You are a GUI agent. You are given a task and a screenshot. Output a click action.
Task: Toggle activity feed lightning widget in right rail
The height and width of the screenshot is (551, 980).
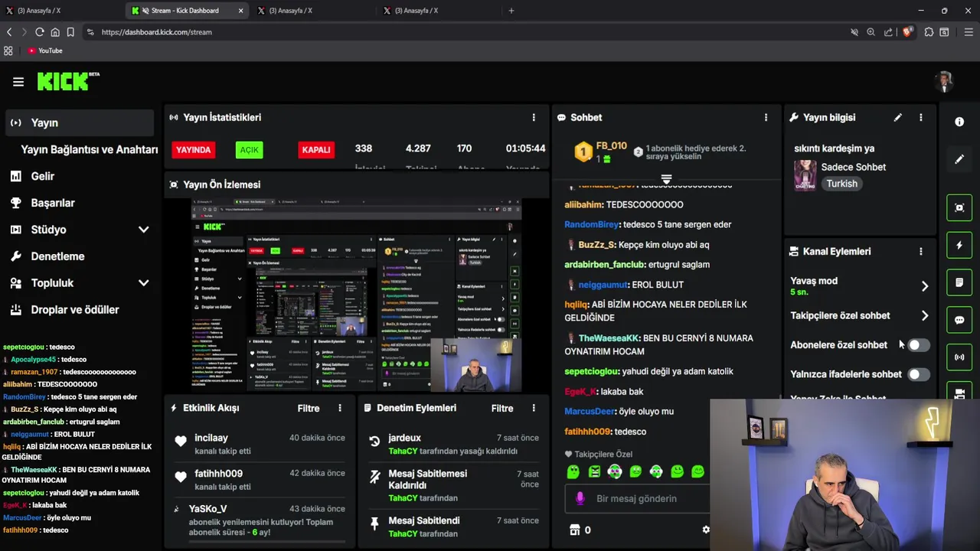point(959,245)
